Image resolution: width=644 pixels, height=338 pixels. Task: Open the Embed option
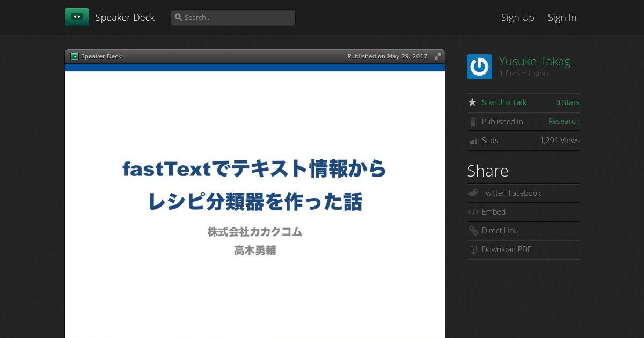(494, 212)
